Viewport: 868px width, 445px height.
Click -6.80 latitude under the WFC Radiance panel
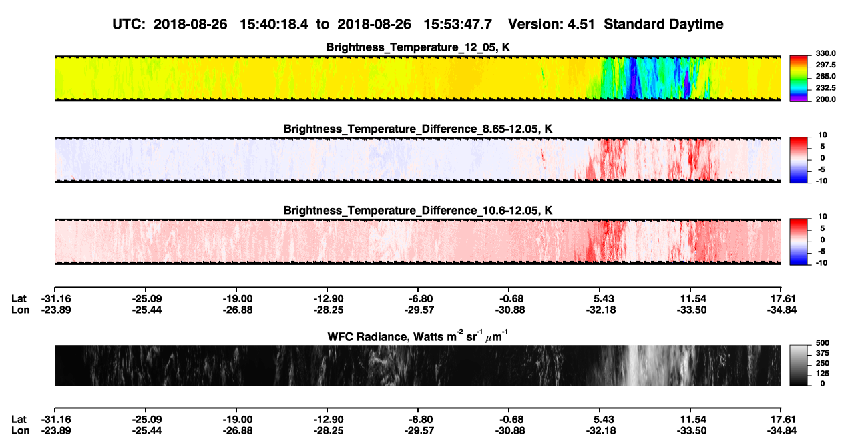[418, 419]
